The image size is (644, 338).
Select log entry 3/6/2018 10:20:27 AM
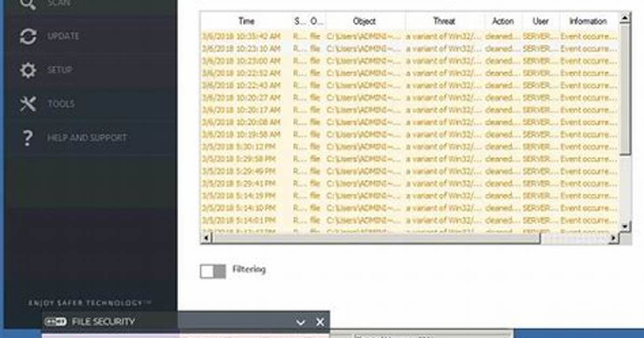(x=409, y=98)
